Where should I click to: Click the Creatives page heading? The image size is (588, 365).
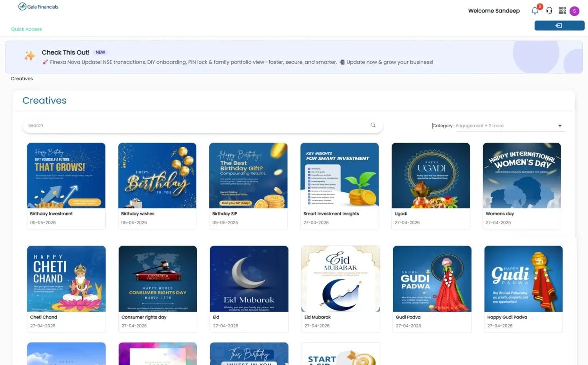(x=44, y=101)
